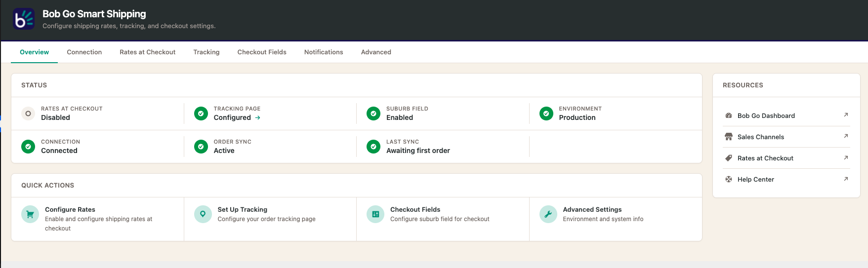Click the 'Enabled' suburb field status text

pyautogui.click(x=400, y=117)
